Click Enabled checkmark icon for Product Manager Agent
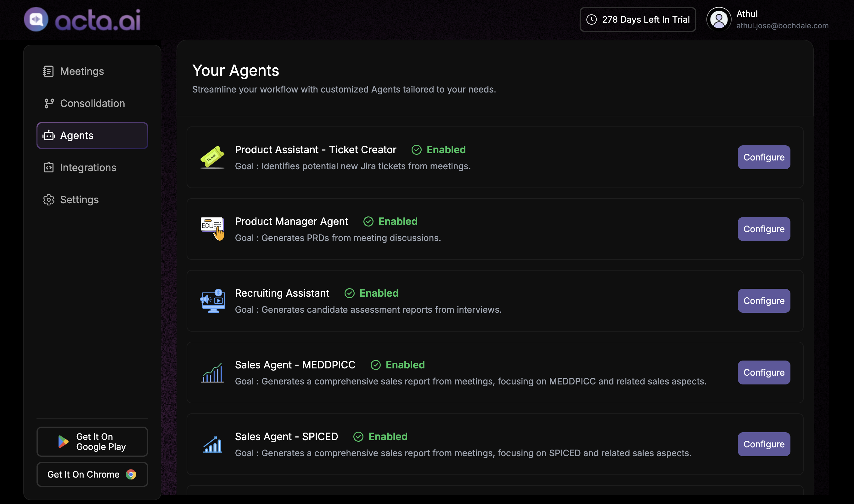This screenshot has width=854, height=504. coord(368,221)
